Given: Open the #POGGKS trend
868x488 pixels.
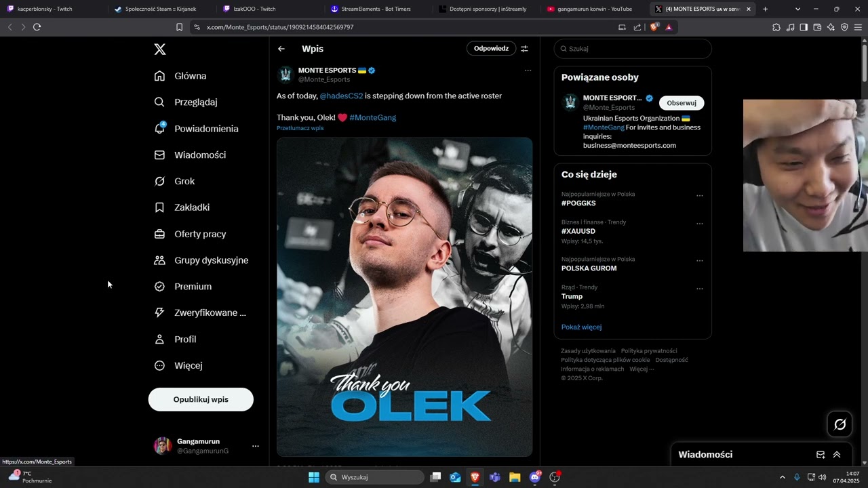Looking at the screenshot, I should tap(578, 203).
